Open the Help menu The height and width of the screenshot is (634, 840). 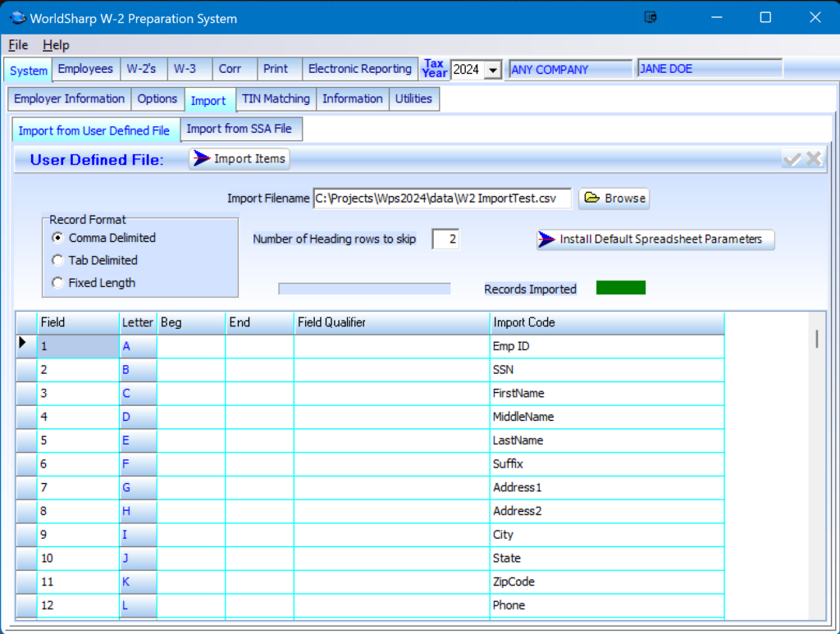57,45
